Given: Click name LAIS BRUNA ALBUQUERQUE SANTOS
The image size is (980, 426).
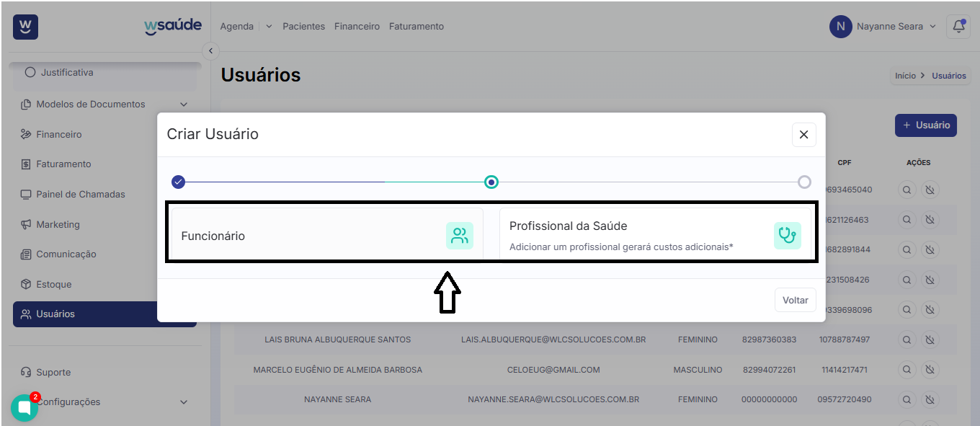Looking at the screenshot, I should click(x=338, y=340).
